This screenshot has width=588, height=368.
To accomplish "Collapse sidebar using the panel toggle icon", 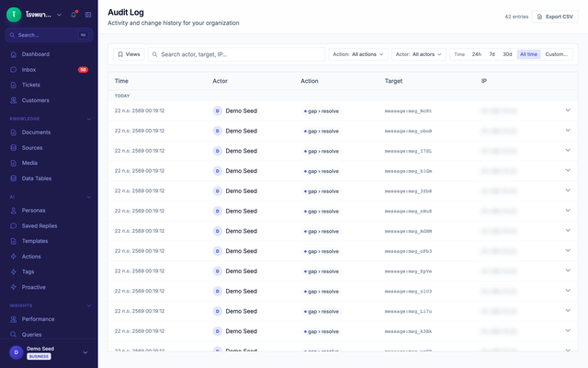I will [88, 15].
